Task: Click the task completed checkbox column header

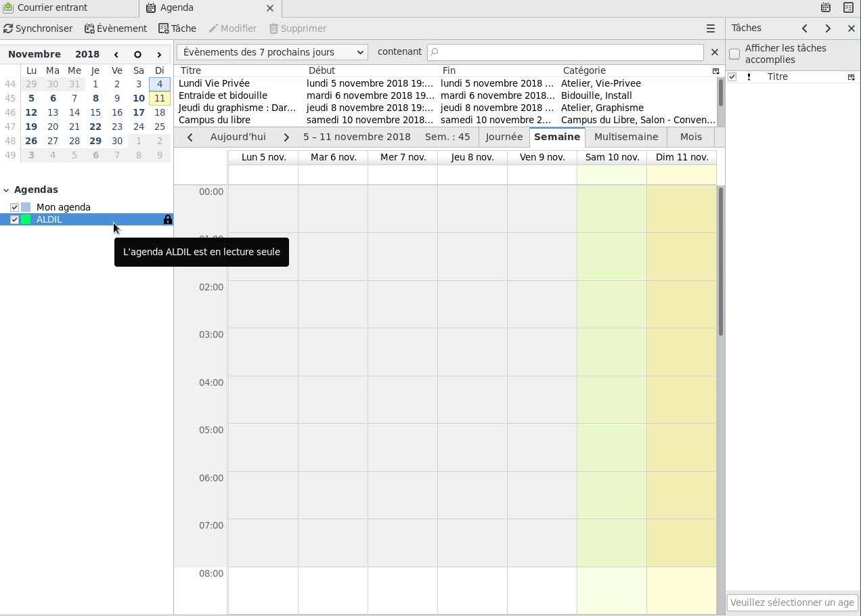Action: [732, 76]
